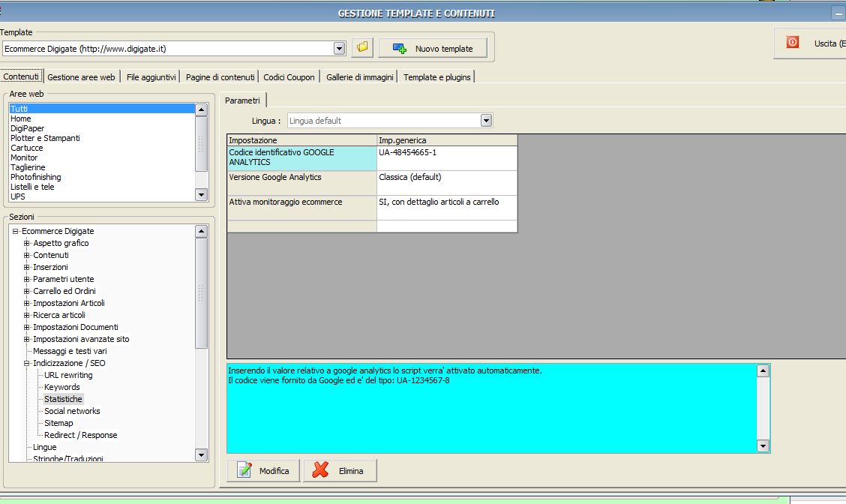The image size is (846, 504).
Task: Select Taglierine web area
Action: coord(102,167)
